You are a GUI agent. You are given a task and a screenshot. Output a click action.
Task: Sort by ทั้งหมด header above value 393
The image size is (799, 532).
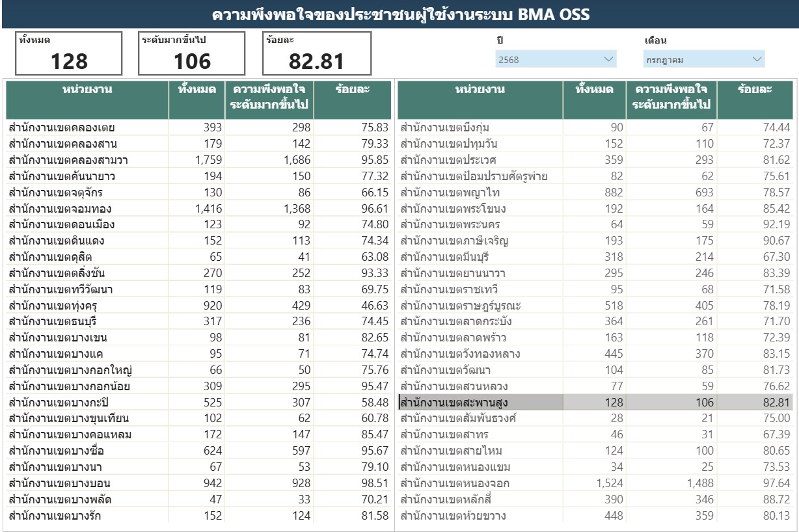pos(196,100)
